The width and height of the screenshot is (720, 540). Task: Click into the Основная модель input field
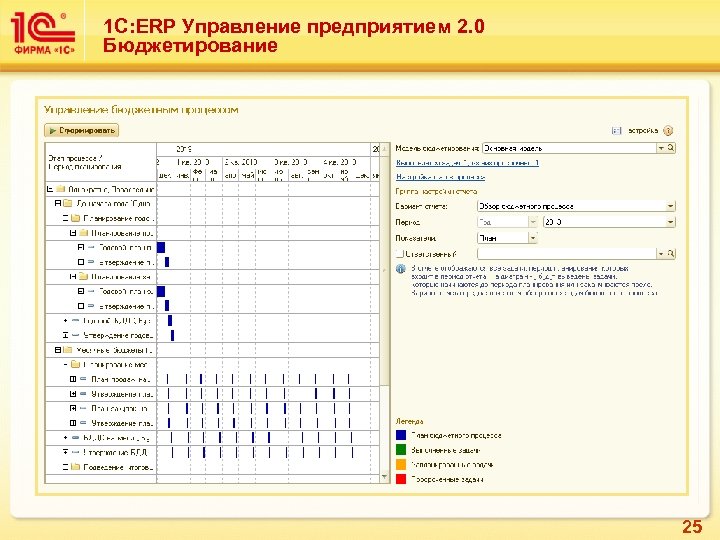point(569,148)
